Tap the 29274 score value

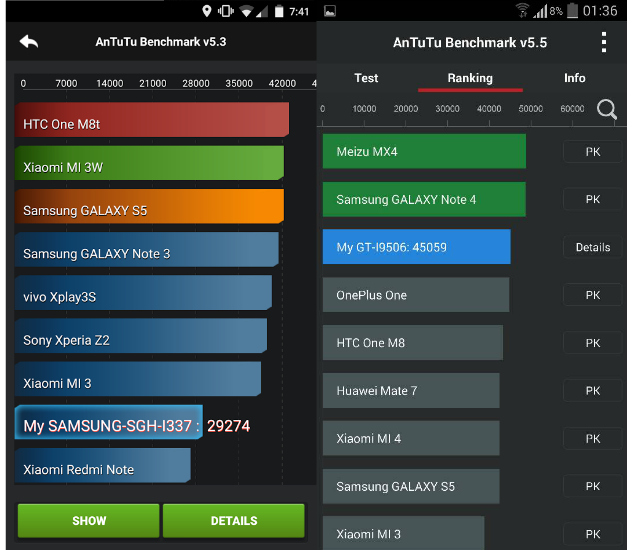click(228, 426)
